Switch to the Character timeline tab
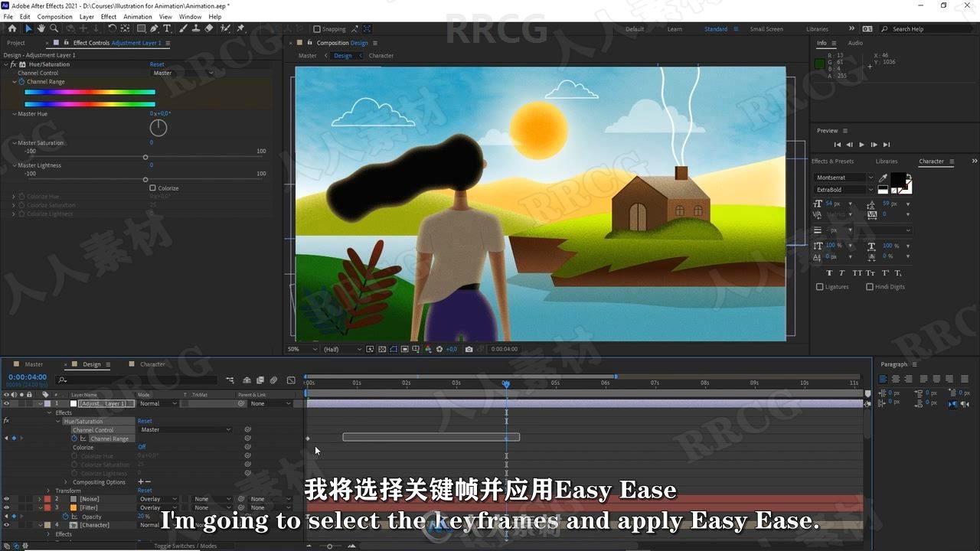Screen dimensions: 980x551 pyautogui.click(x=152, y=364)
